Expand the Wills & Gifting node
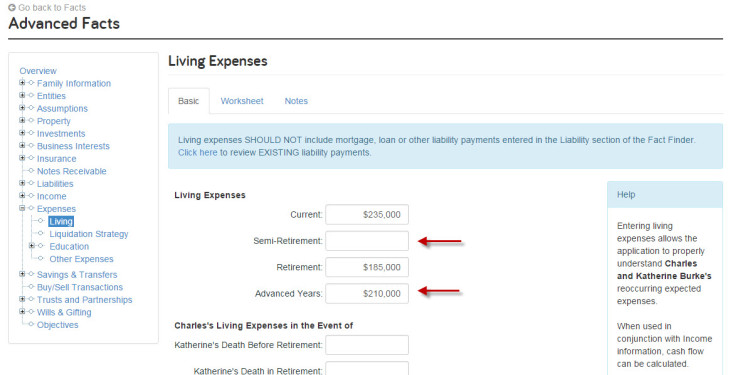The width and height of the screenshot is (730, 375). [22, 312]
